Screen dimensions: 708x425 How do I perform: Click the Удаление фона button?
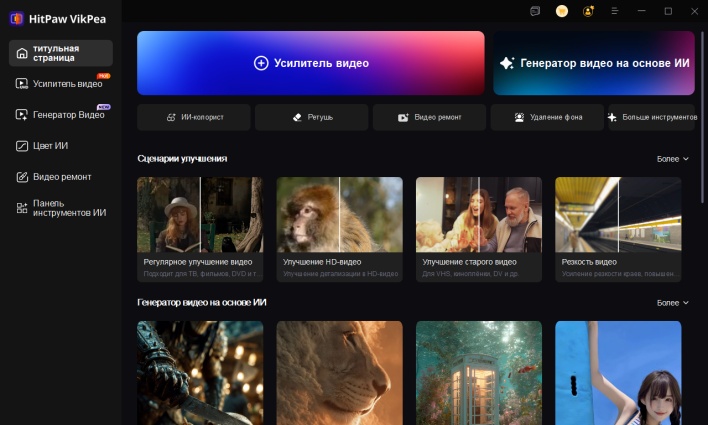pos(547,118)
